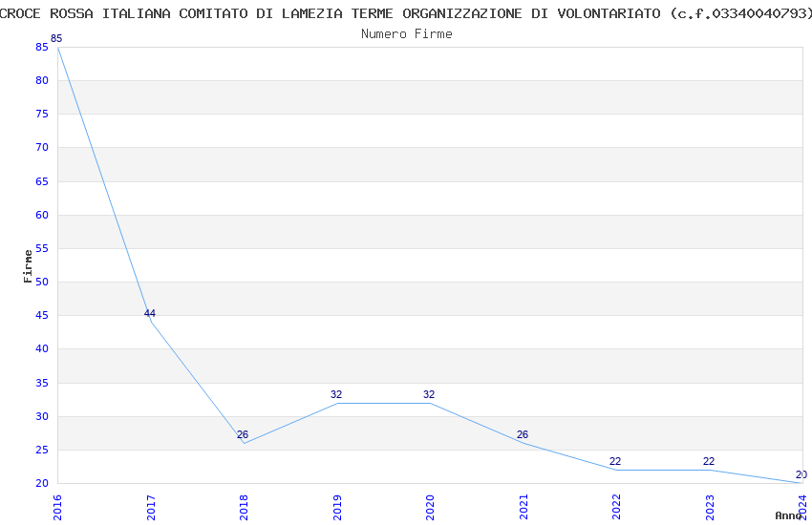This screenshot has height=525, width=812.
Task: Click the horizontal axis title Anno
Action: (x=788, y=515)
